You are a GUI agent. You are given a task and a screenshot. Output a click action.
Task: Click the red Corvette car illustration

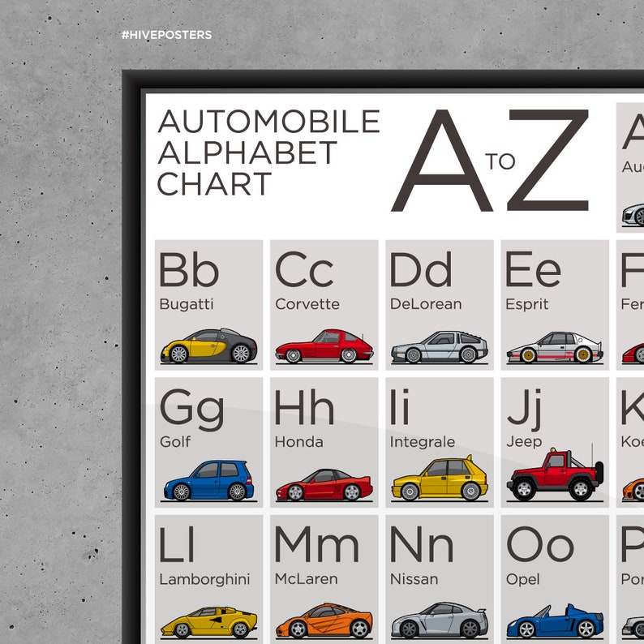324,346
